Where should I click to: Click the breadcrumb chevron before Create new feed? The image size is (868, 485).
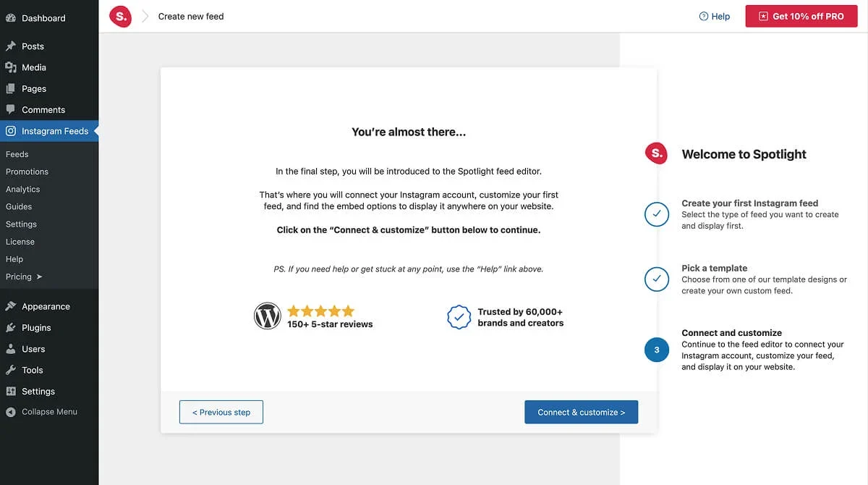coord(145,16)
